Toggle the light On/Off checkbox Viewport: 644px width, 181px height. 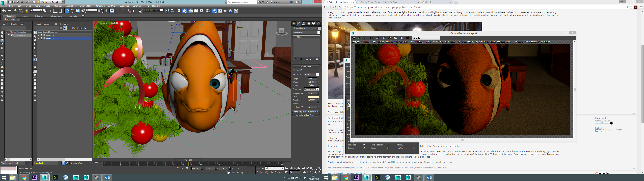click(x=294, y=70)
